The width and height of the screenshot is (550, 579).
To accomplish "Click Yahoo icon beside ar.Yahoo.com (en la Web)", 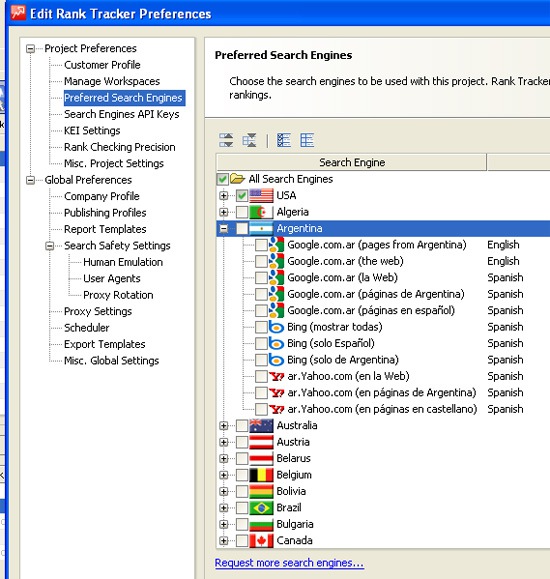I will pos(276,376).
